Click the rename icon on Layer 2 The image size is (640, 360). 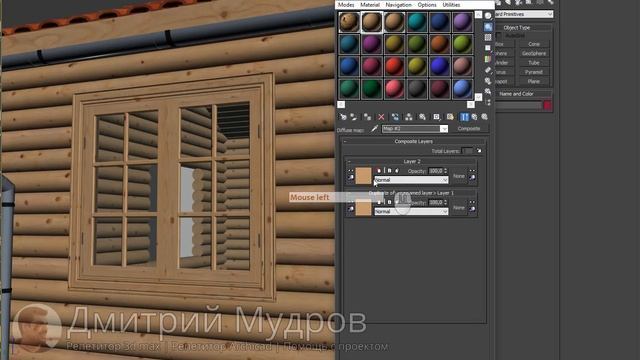click(389, 170)
